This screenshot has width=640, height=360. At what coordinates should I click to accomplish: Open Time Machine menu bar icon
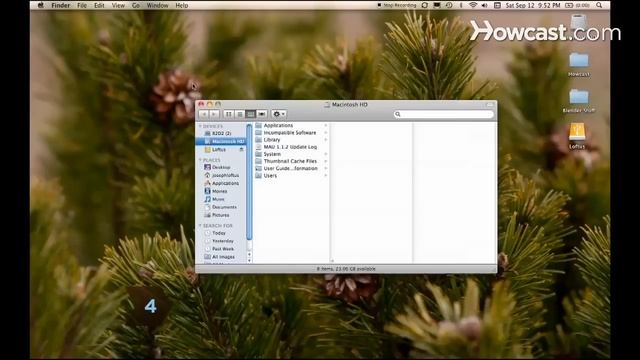[449, 5]
